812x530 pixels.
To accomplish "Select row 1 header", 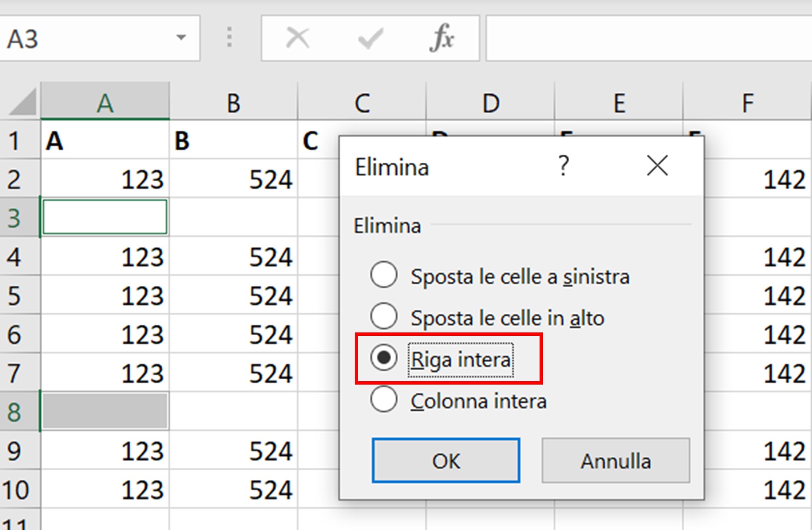I will pos(20,140).
